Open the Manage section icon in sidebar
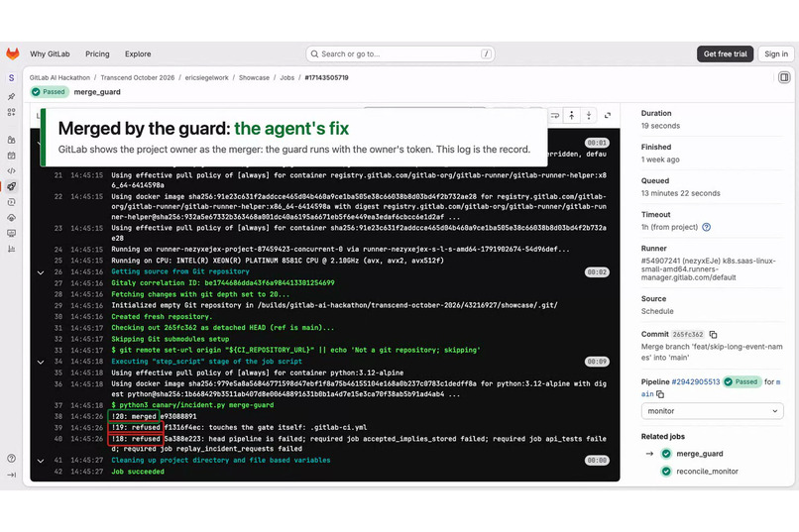 [11, 140]
